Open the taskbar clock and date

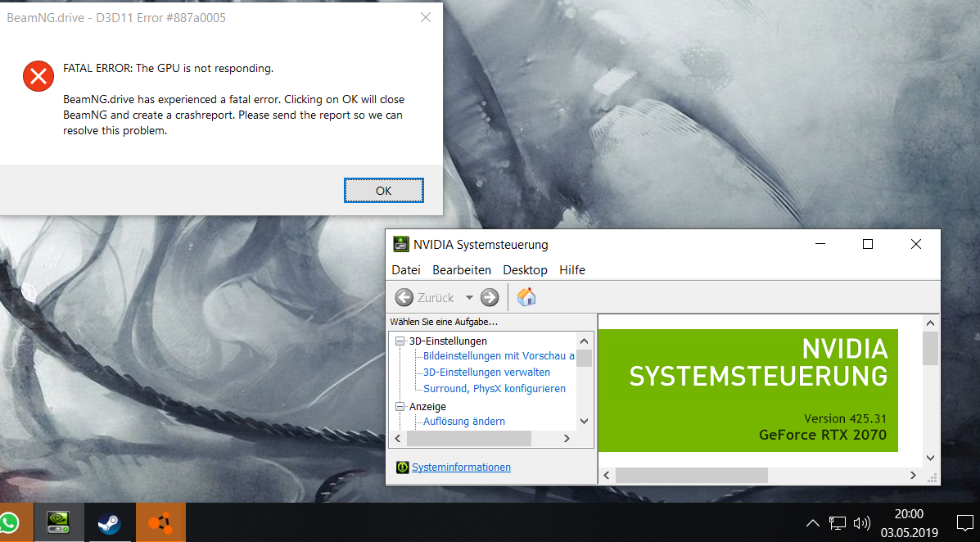pos(910,523)
